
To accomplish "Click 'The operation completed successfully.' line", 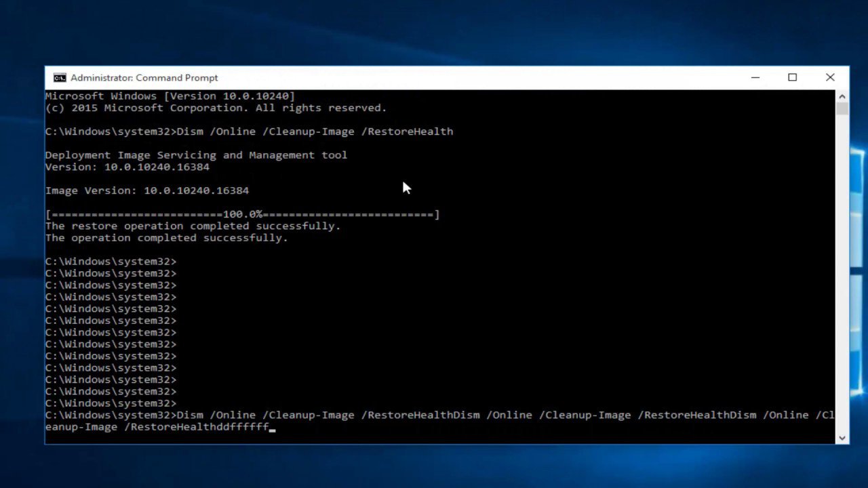I will pos(167,238).
